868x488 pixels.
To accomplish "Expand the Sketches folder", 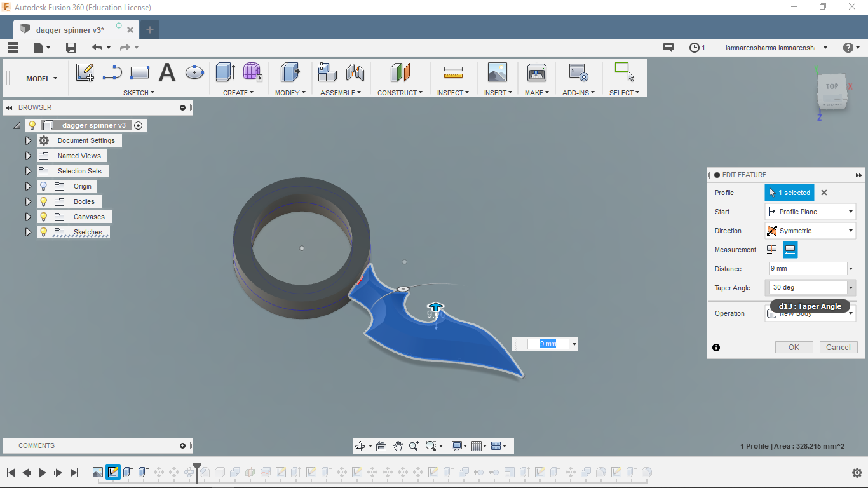I will (28, 232).
